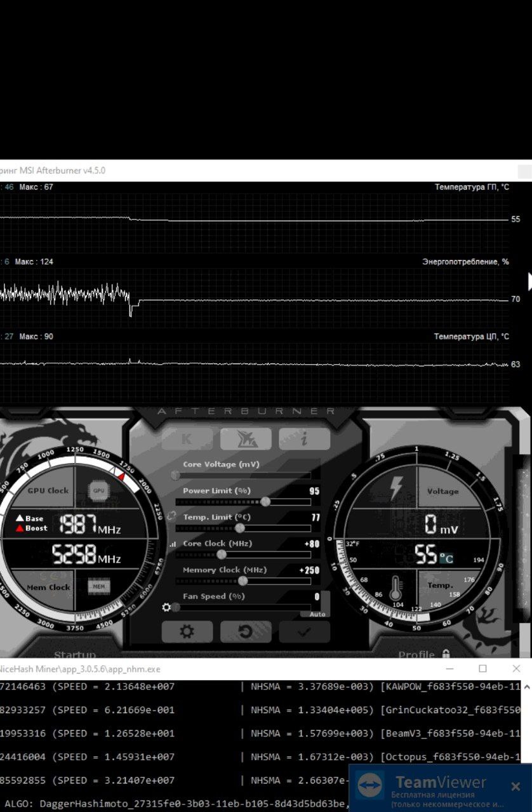The image size is (532, 812).
Task: Click the Profile lock icon
Action: point(446,654)
